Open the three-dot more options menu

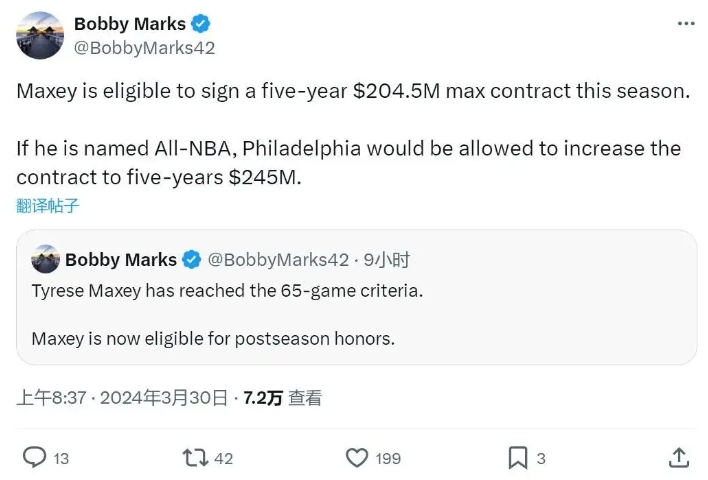point(684,24)
